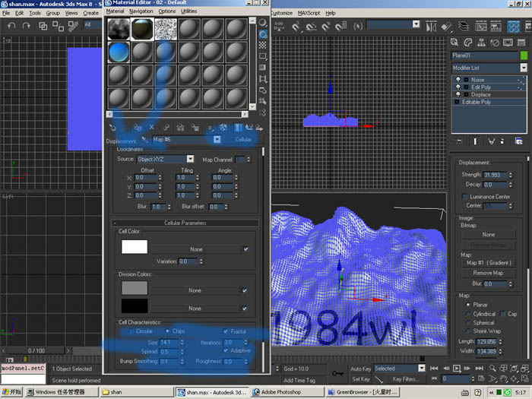Open Options menu in Material Editor

tap(167, 11)
